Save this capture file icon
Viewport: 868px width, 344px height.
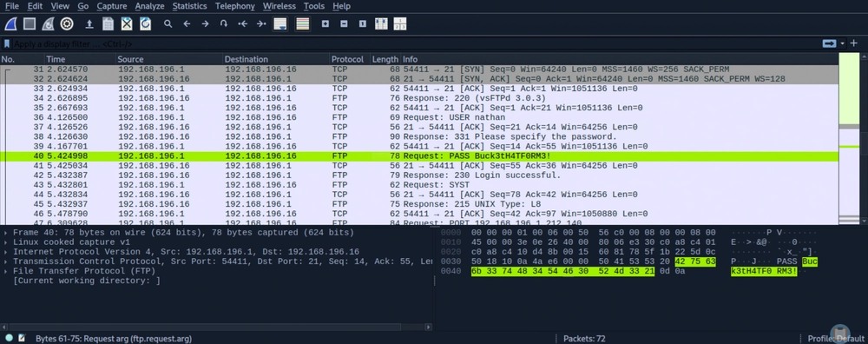pyautogui.click(x=108, y=23)
